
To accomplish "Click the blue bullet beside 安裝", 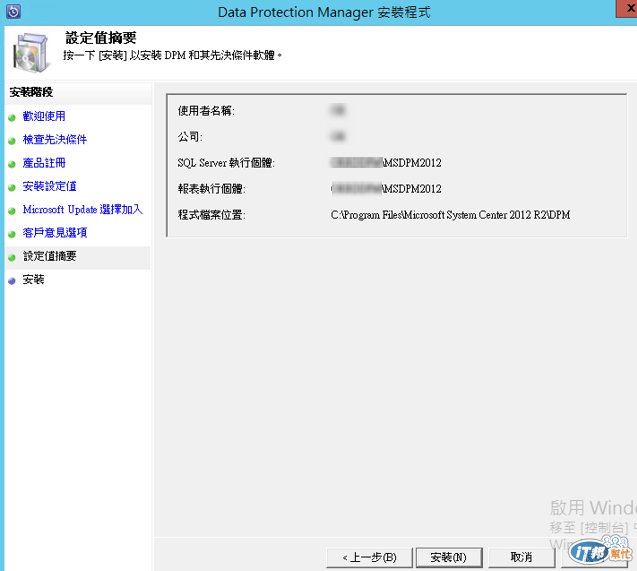I will tap(12, 281).
